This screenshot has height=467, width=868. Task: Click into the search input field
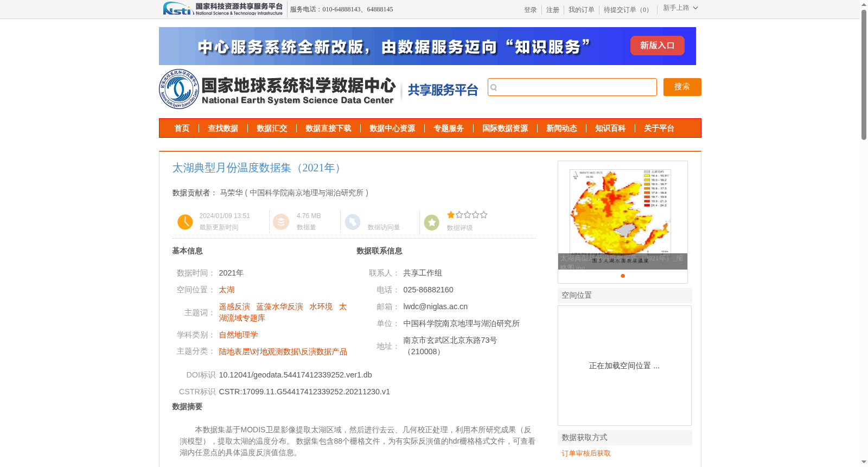tap(572, 87)
